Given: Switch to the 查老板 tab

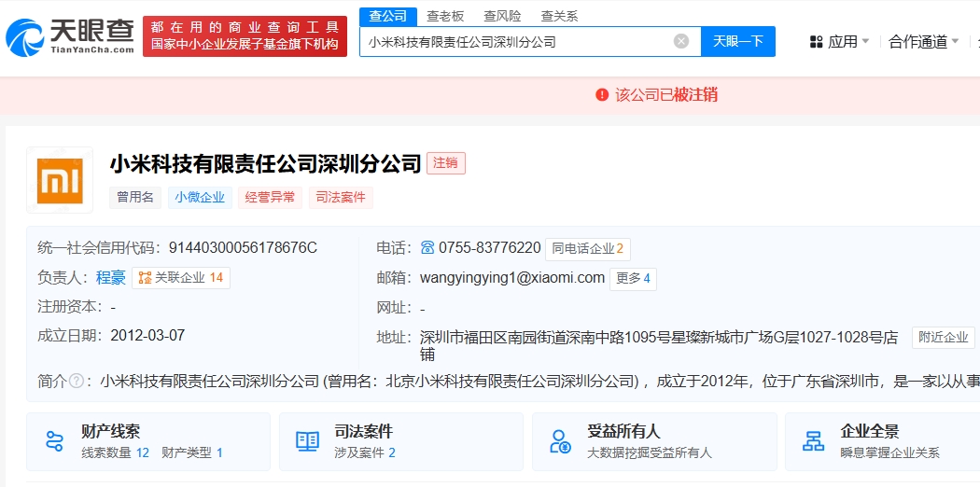Looking at the screenshot, I should tap(445, 16).
